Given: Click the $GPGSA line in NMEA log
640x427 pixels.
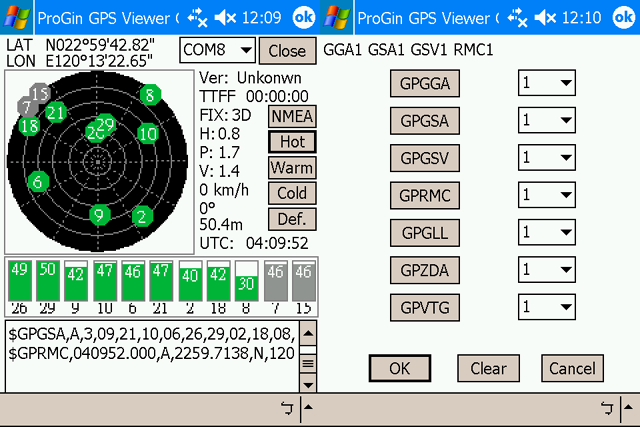Looking at the screenshot, I should pyautogui.click(x=151, y=334).
